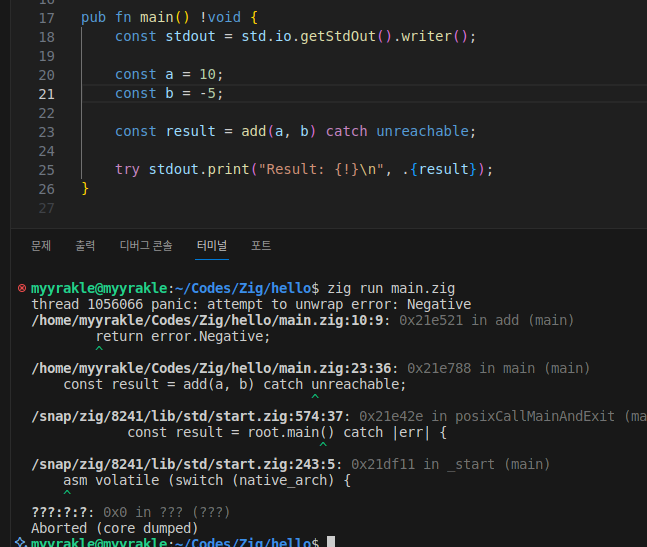Image resolution: width=647 pixels, height=547 pixels.
Task: Click line number 23 in the gutter
Action: point(46,131)
